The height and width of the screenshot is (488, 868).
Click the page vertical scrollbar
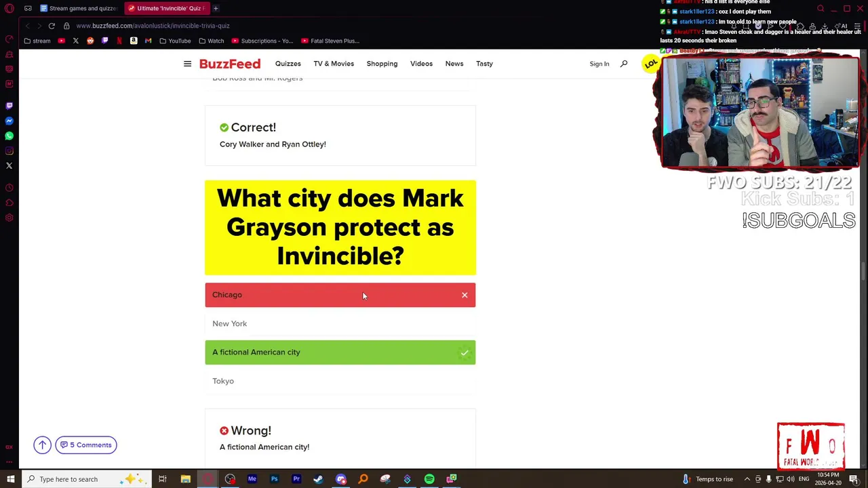pyautogui.click(x=863, y=271)
